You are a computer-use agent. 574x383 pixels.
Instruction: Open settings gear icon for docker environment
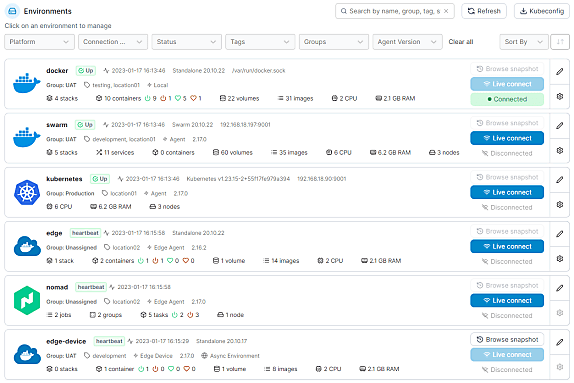pyautogui.click(x=559, y=96)
